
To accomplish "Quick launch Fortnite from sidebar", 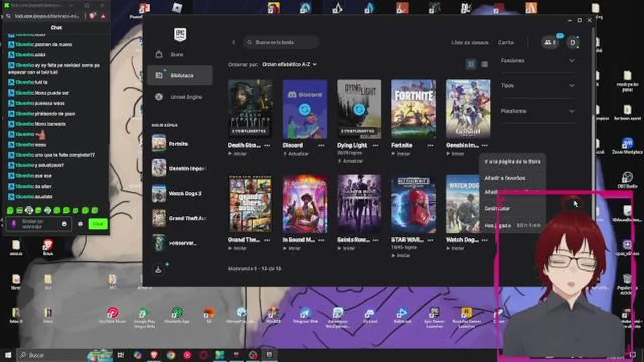I will click(x=180, y=143).
